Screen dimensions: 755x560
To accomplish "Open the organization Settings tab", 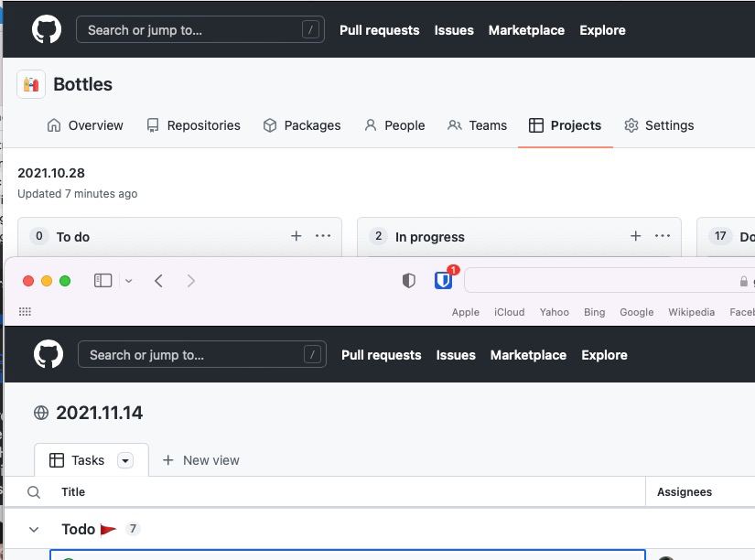I will (x=659, y=125).
